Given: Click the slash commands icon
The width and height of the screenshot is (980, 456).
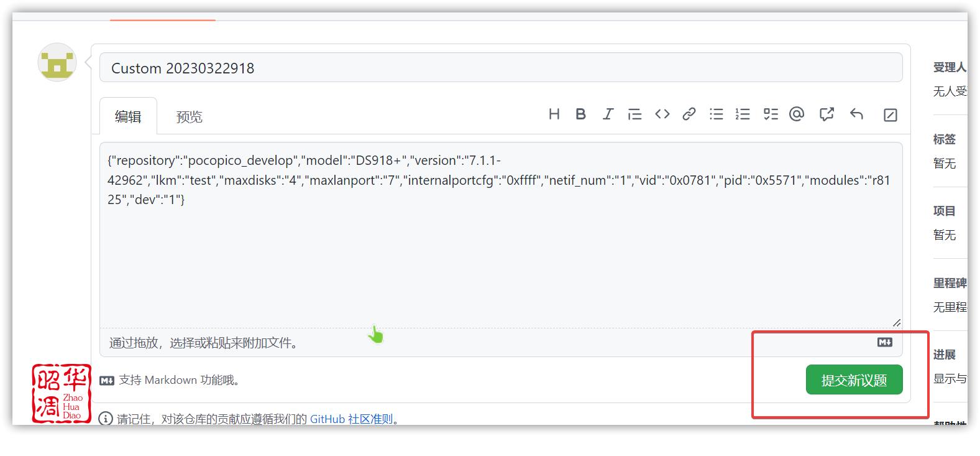Looking at the screenshot, I should pos(890,115).
